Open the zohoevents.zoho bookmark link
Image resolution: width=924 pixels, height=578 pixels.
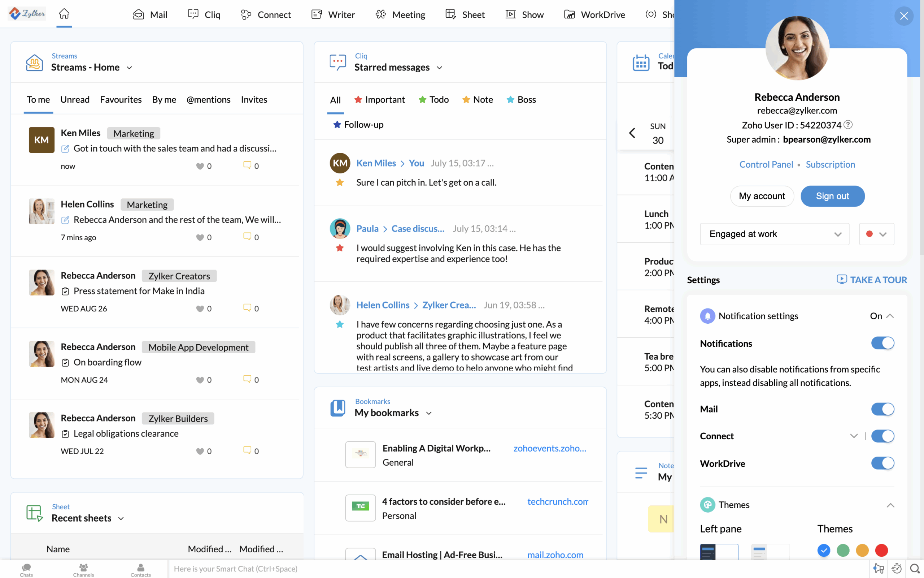tap(549, 448)
